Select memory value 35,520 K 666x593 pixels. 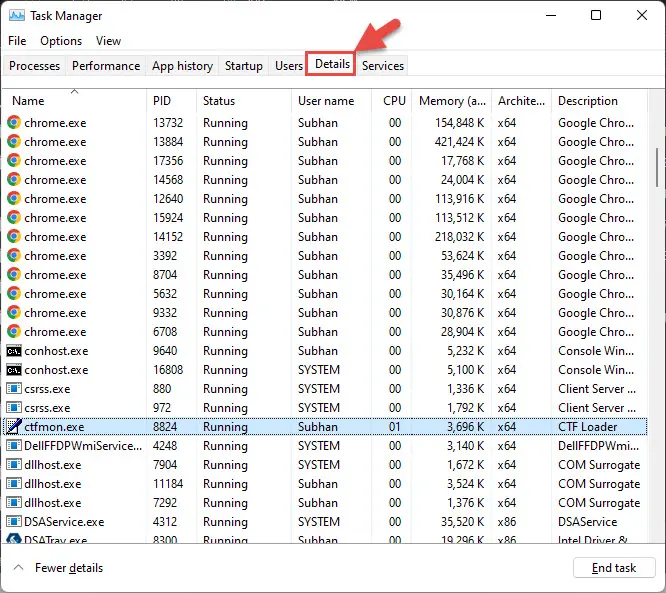pyautogui.click(x=462, y=522)
